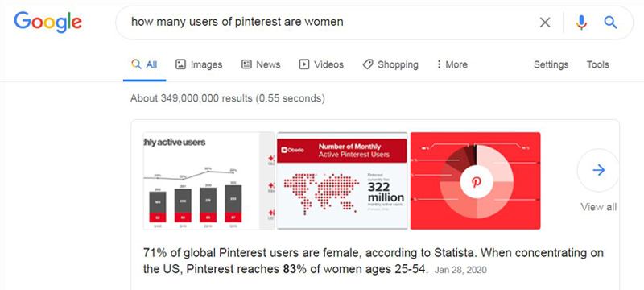Click the Shopping tab tag icon

[368, 64]
